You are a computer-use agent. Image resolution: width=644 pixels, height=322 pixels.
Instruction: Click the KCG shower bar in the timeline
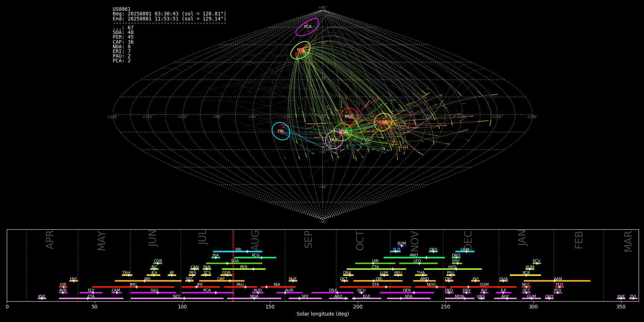click(255, 257)
